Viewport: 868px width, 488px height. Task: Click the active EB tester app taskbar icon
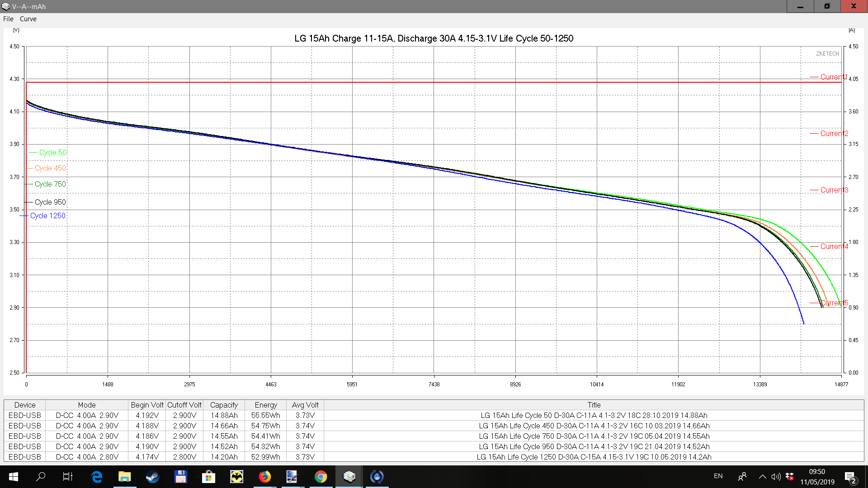tap(349, 476)
